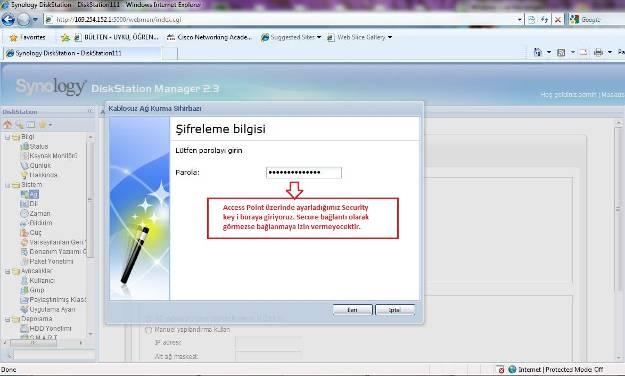Open the recent pages dropdown beside Forward
This screenshot has height=376, width=625.
(x=35, y=19)
